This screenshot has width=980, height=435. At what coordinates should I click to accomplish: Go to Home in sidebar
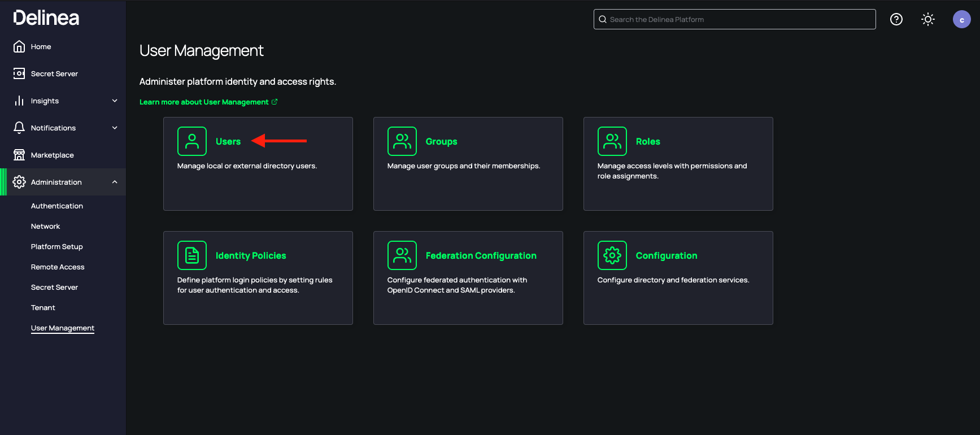coord(41,47)
